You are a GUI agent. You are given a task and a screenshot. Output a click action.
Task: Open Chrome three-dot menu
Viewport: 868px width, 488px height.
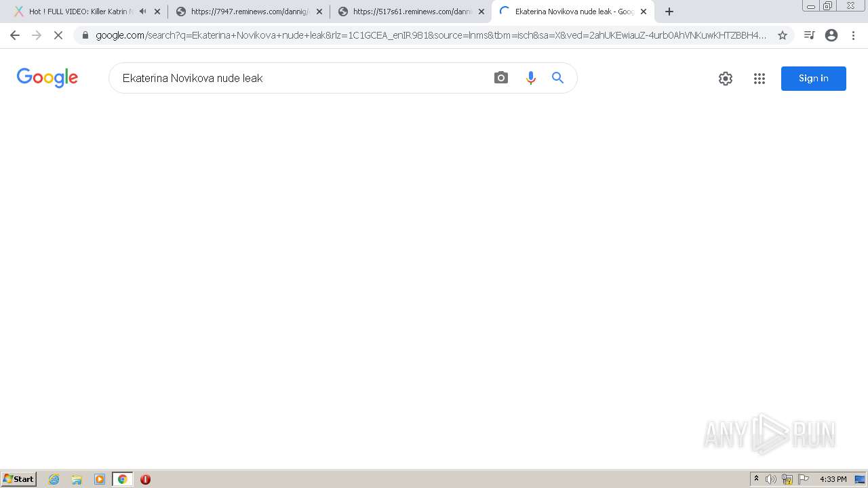[x=854, y=35]
